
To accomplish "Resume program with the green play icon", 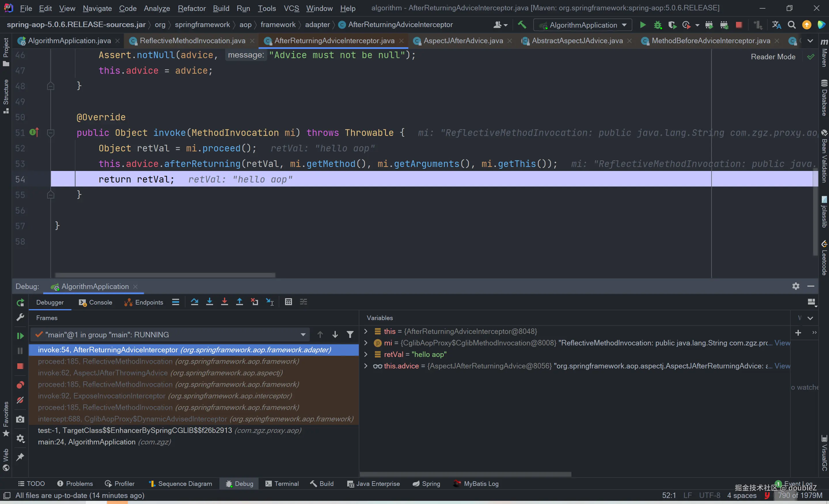I will [20, 336].
